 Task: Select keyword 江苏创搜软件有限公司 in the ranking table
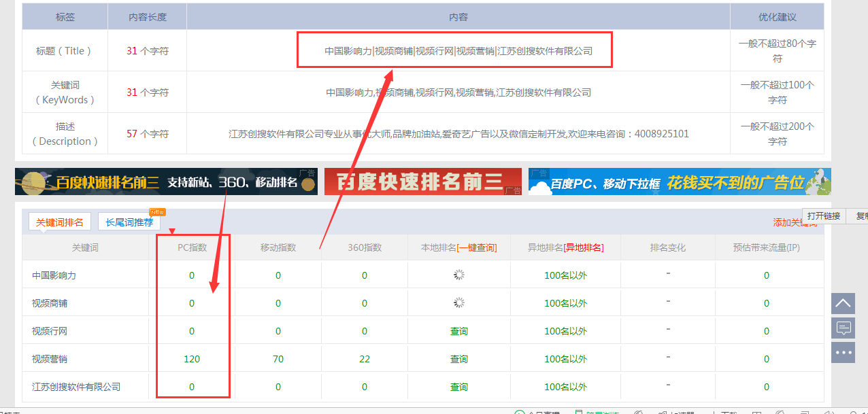point(76,387)
